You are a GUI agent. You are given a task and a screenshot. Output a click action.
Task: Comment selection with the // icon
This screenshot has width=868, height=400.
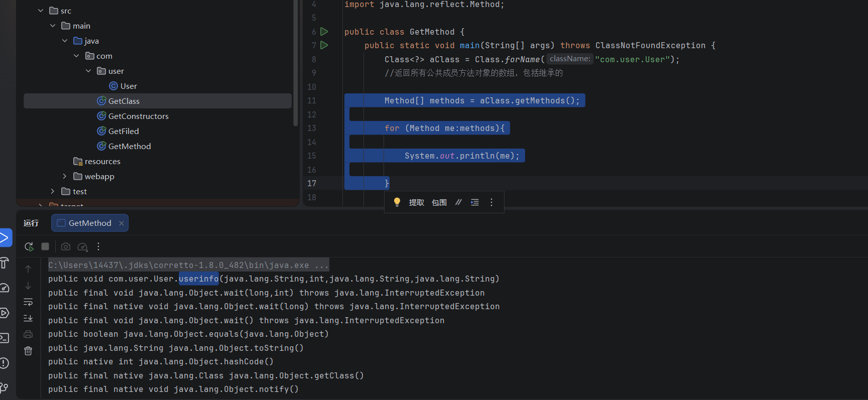(x=458, y=202)
